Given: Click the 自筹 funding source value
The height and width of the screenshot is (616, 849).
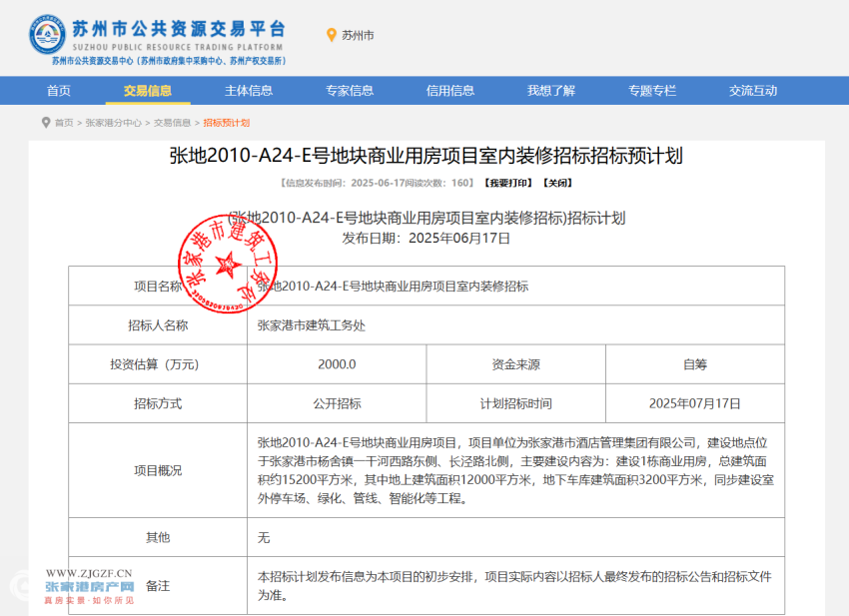Looking at the screenshot, I should tap(695, 364).
